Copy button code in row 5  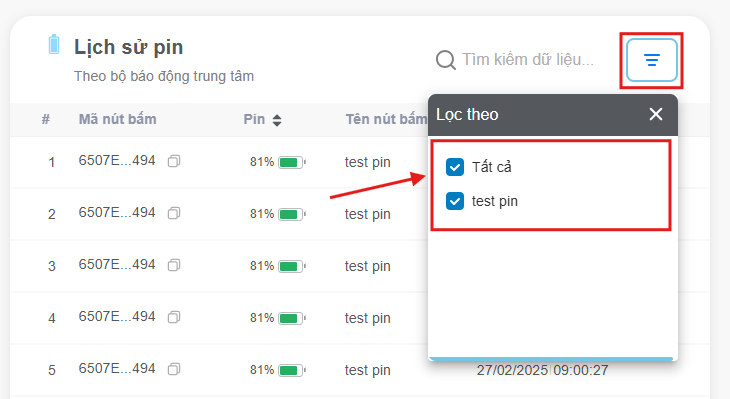174,369
